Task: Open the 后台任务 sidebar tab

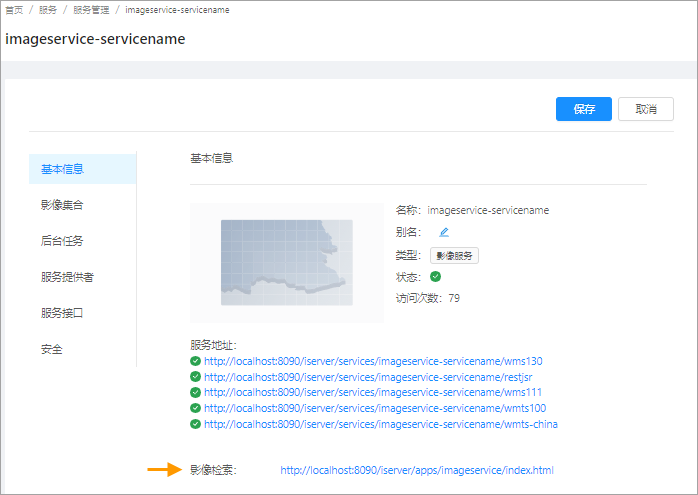Action: pyautogui.click(x=62, y=241)
